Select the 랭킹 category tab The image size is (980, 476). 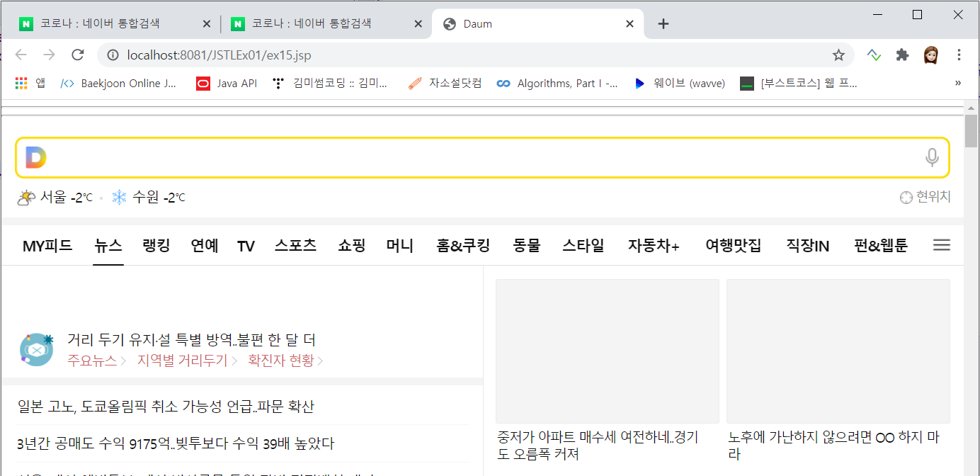(156, 246)
